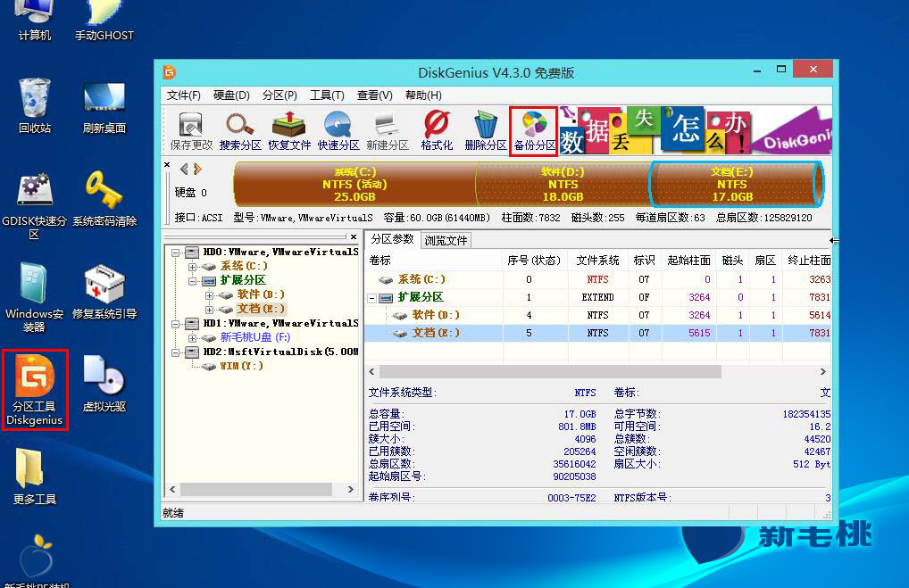Viewport: 909px width, 588px height.
Task: Expand 新毛桃U盘(F:) in the tree
Action: tap(193, 338)
